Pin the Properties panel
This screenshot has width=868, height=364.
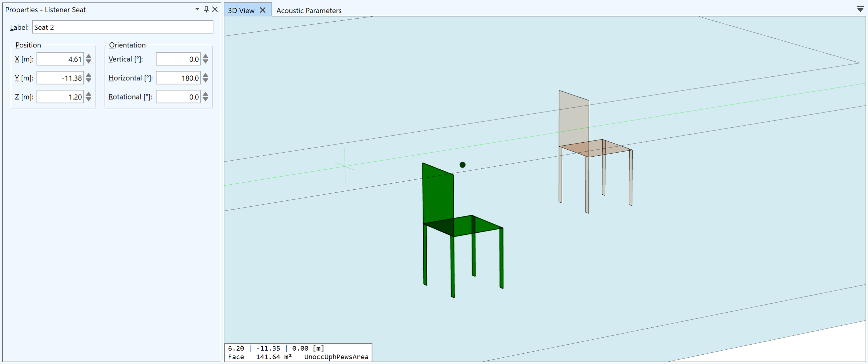206,9
